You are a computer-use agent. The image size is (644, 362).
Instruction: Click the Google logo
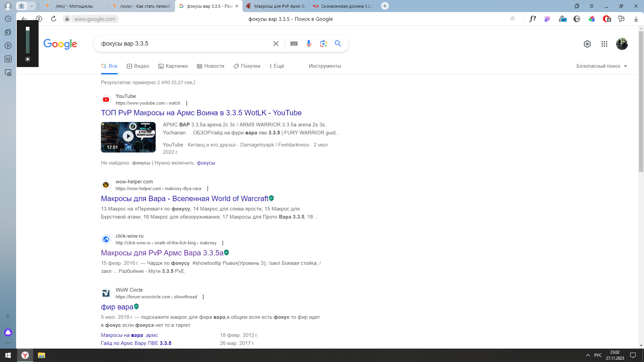[60, 44]
